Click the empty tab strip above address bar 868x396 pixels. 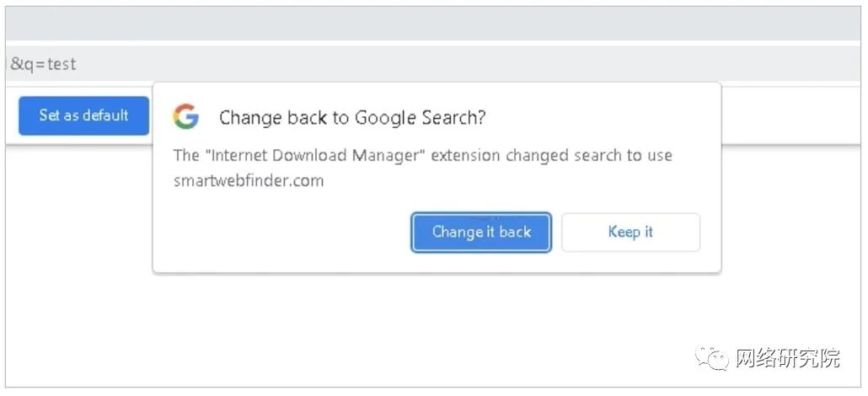[x=433, y=24]
